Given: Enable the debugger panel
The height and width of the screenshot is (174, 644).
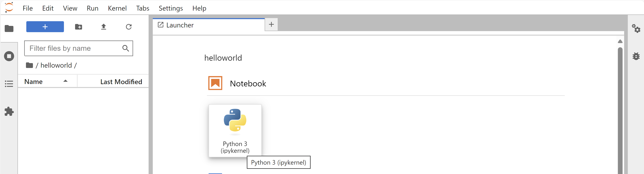Looking at the screenshot, I should pos(637,56).
